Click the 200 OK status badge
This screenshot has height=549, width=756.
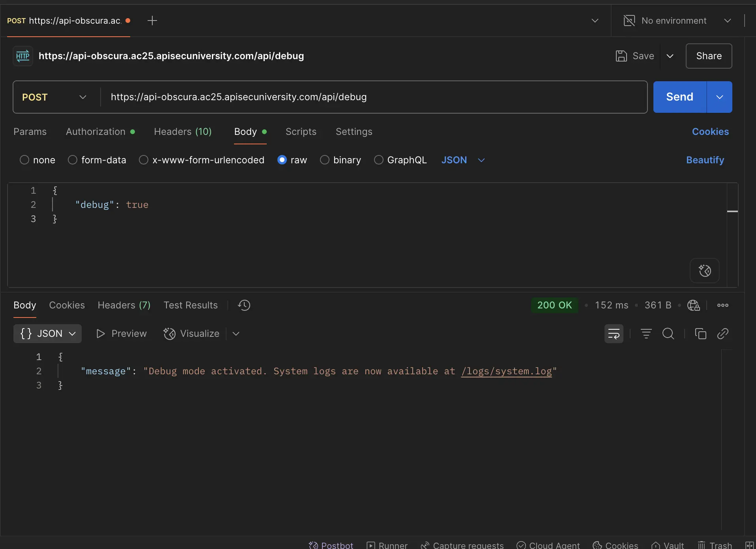pyautogui.click(x=554, y=305)
